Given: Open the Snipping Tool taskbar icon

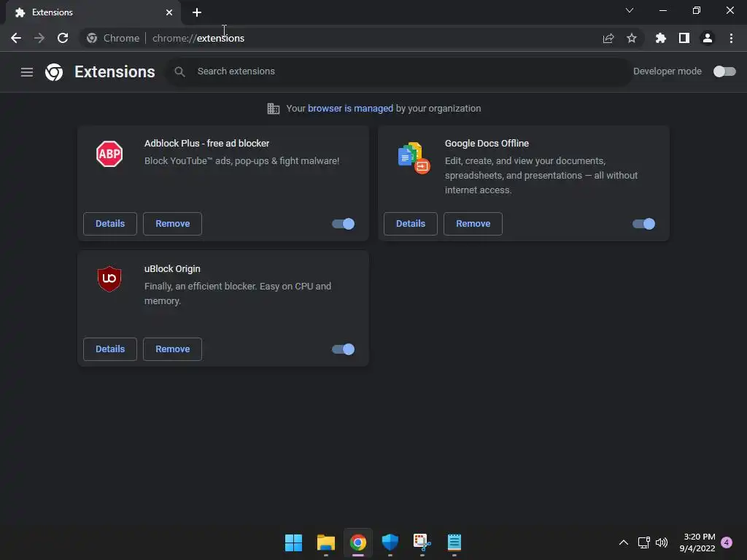Looking at the screenshot, I should click(x=422, y=542).
